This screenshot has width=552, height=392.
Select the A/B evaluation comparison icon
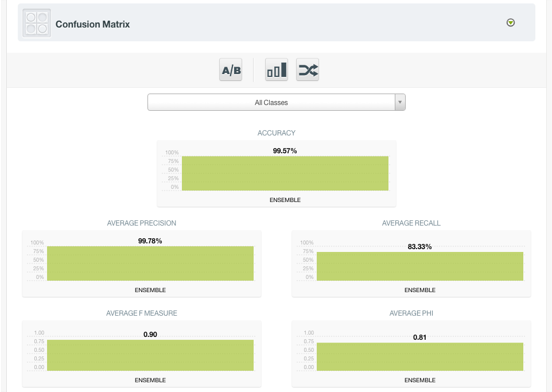pyautogui.click(x=230, y=69)
